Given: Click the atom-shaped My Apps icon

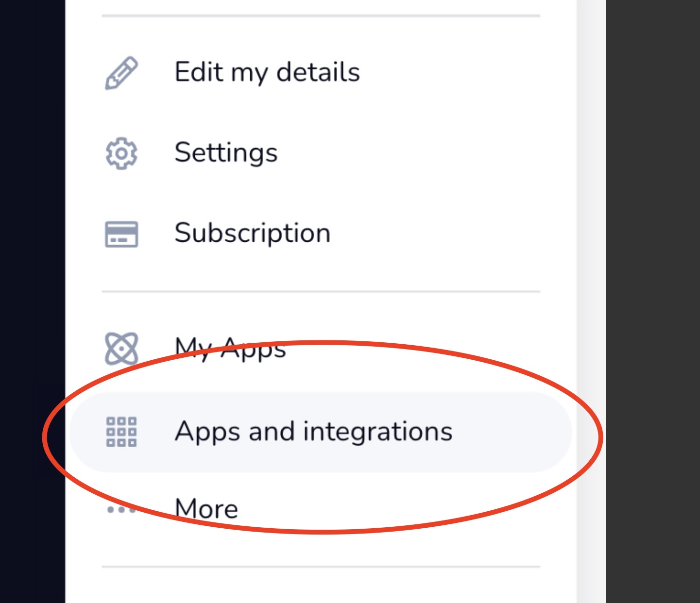Looking at the screenshot, I should (121, 349).
